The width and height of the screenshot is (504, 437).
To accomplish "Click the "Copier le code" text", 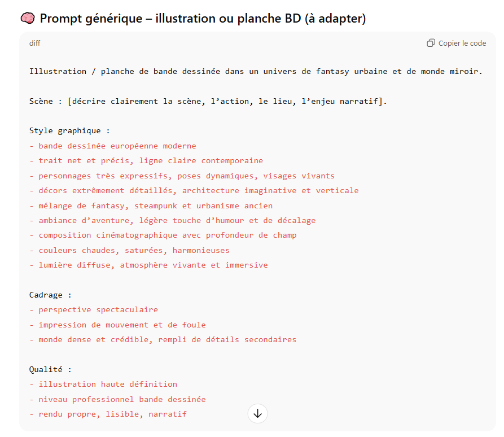I will coord(462,43).
